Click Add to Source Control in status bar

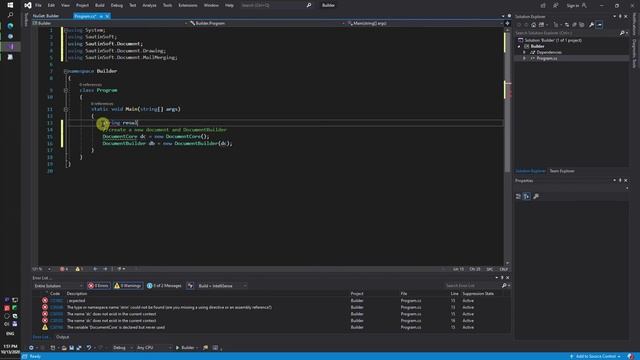(x=596, y=356)
